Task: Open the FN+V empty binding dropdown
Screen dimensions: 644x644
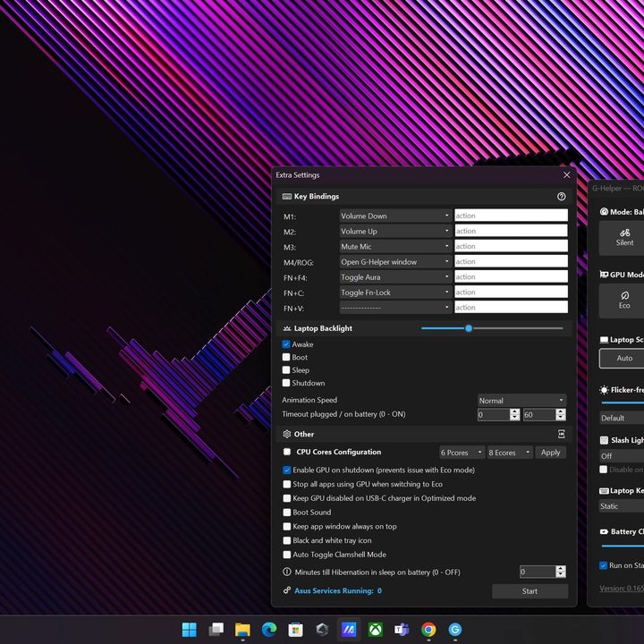Action: (396, 308)
